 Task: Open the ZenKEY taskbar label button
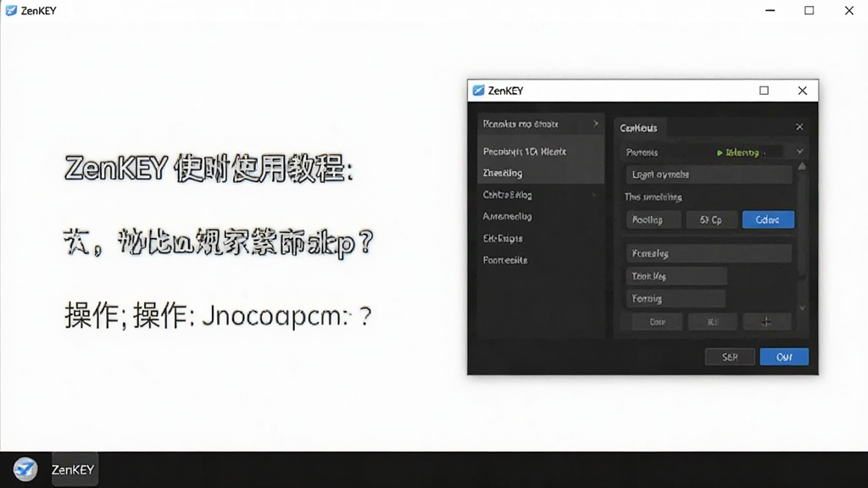(x=75, y=469)
